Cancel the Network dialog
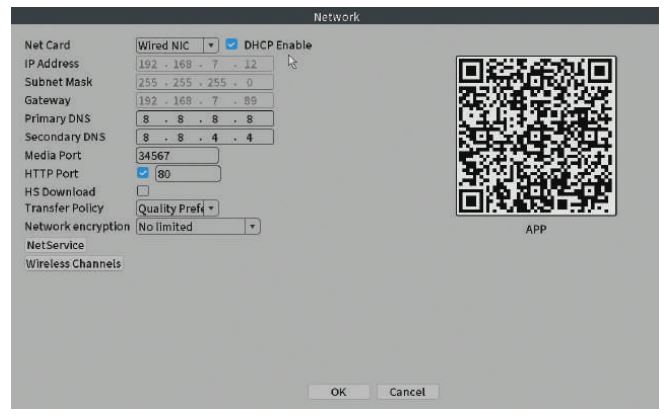Image resolution: width=664 pixels, height=416 pixels. [x=407, y=392]
